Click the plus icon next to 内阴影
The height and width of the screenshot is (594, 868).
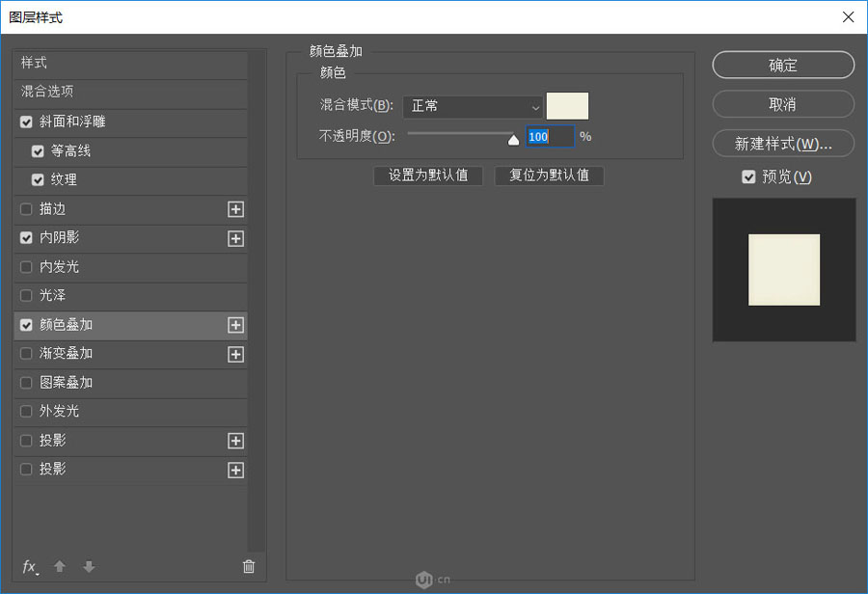click(x=235, y=238)
